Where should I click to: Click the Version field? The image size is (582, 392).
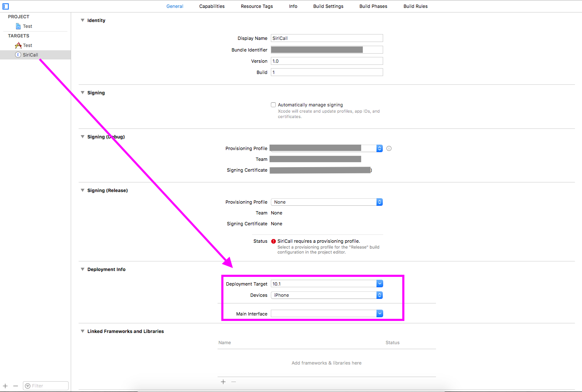(x=327, y=61)
